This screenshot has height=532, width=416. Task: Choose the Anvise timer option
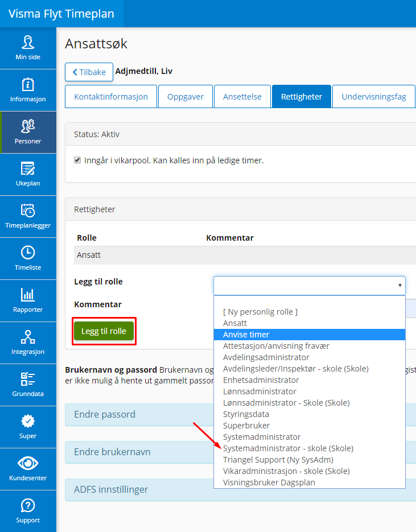coord(310,335)
